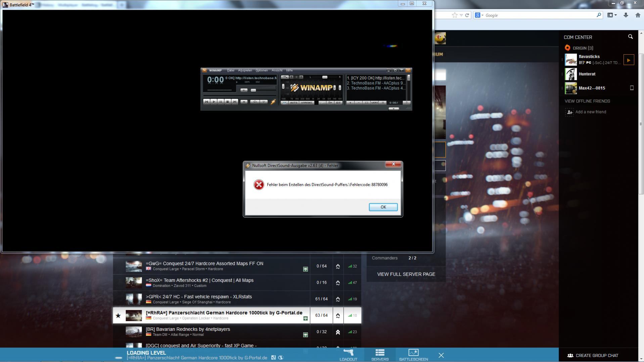Click playlist VERS button
The height and width of the screenshot is (362, 644).
[375, 103]
